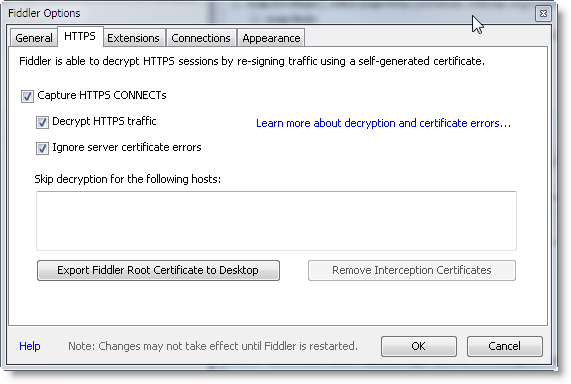Open the General tab
571x384 pixels.
[34, 38]
